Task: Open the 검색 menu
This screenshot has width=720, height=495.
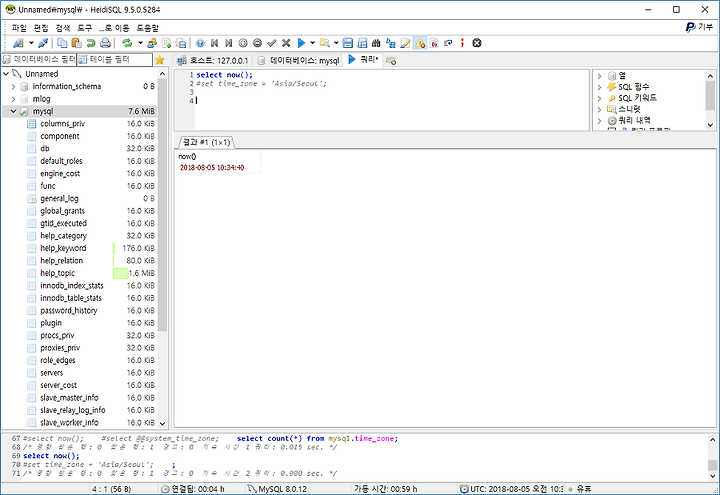Action: coord(63,28)
